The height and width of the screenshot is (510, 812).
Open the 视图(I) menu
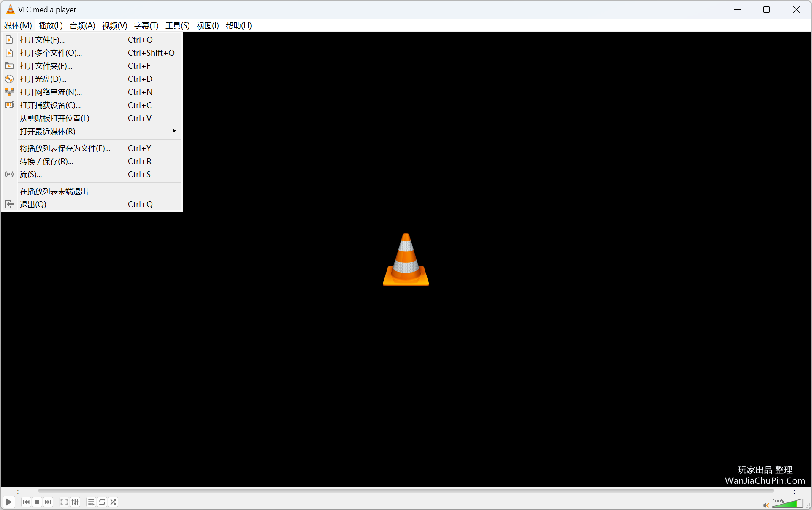click(x=208, y=25)
